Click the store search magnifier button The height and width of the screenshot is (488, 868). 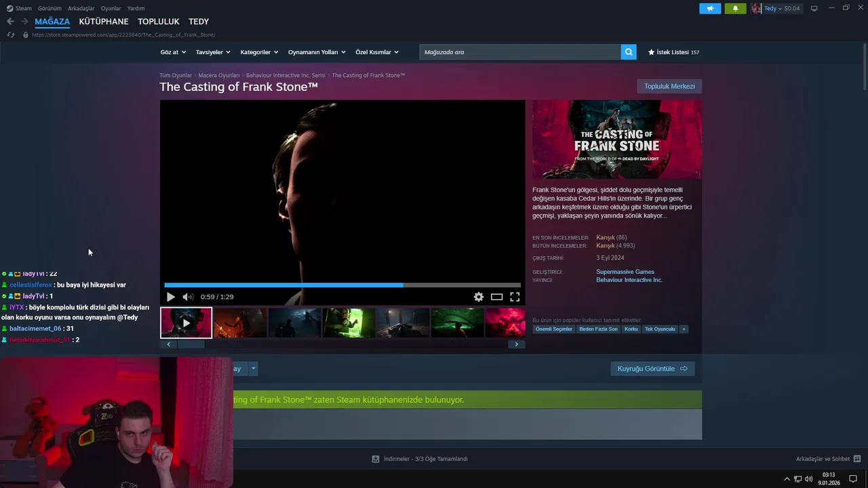click(x=629, y=52)
